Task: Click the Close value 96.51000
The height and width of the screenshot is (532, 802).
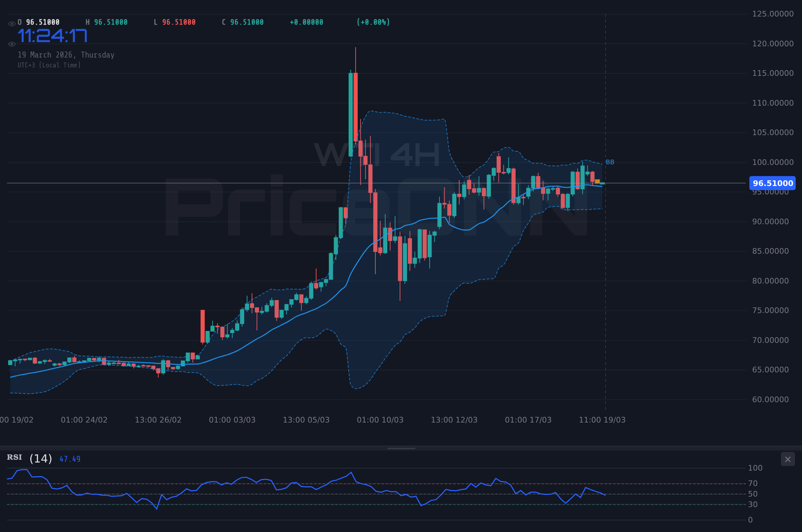Action: 246,22
